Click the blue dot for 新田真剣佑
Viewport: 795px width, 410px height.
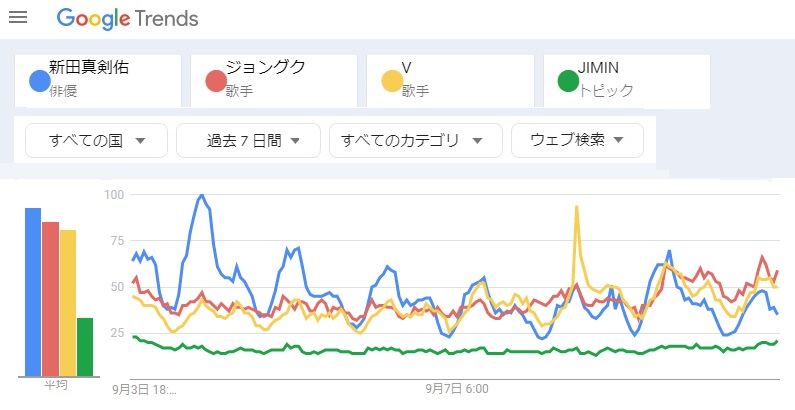[x=39, y=81]
